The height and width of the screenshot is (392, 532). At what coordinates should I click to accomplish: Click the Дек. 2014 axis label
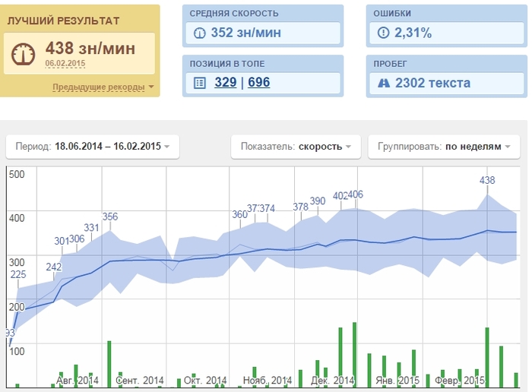point(333,381)
